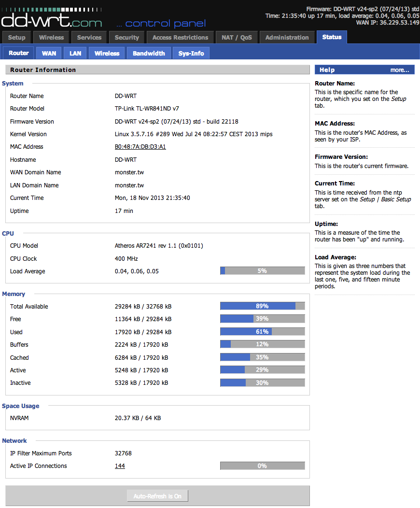Click the Help more... link

[400, 70]
